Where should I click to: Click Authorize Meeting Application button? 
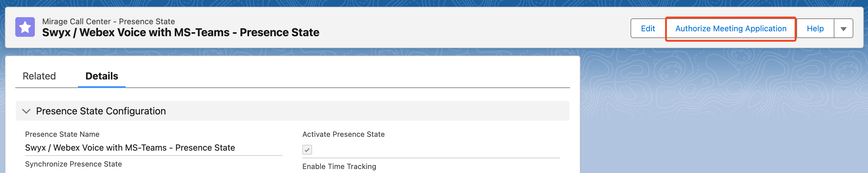click(x=730, y=29)
